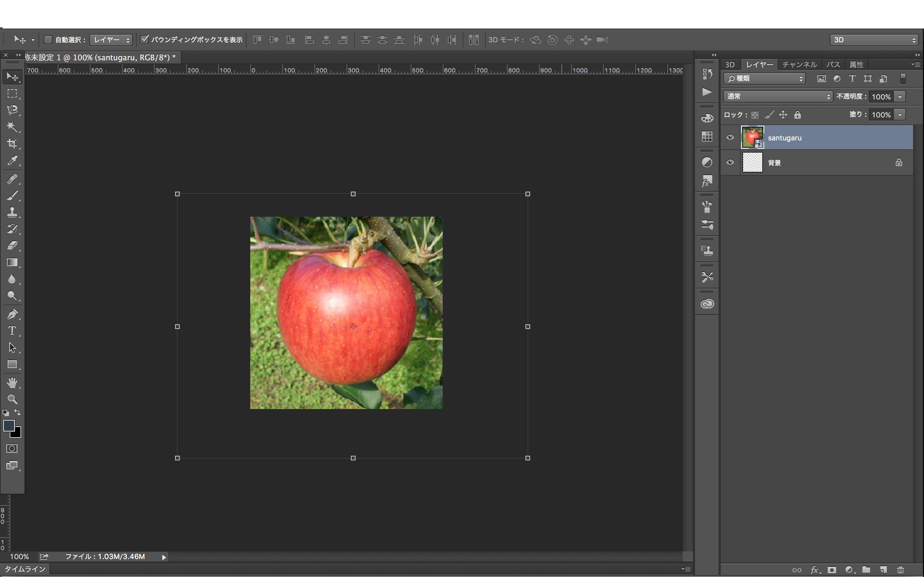924x577 pixels.
Task: Open the タイムライン panel
Action: (25, 569)
